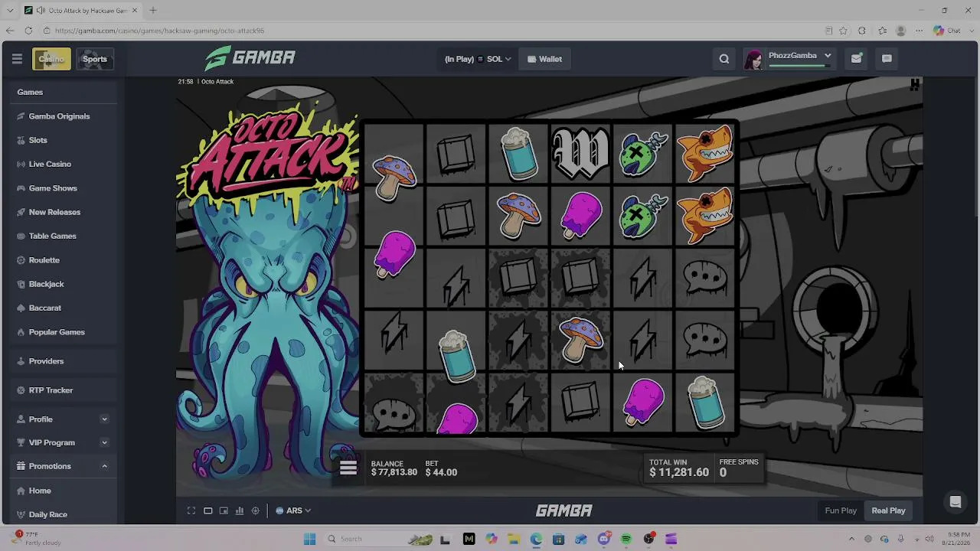
Task: Open browser extensions
Action: tap(862, 31)
